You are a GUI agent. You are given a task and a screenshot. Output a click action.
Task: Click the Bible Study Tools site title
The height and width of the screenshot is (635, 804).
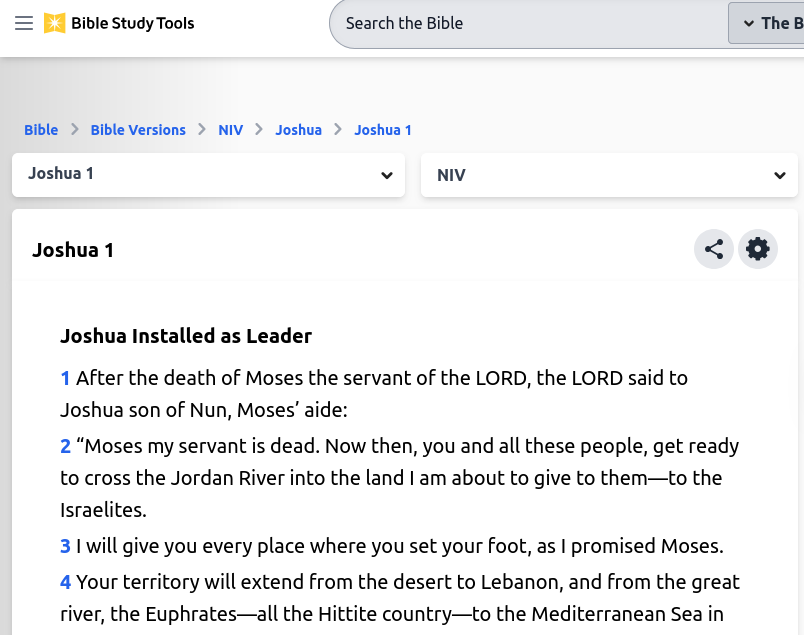pyautogui.click(x=133, y=23)
